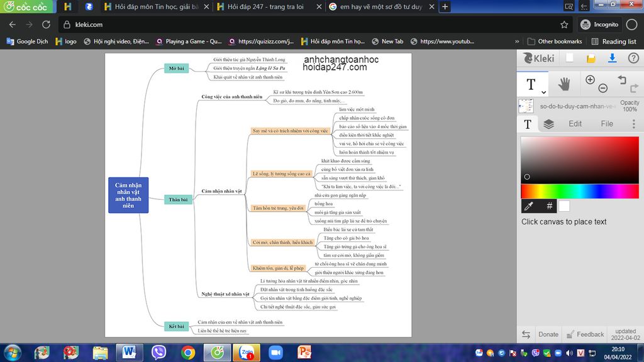
Task: Open the 'New Tab' bookmark
Action: click(387, 41)
